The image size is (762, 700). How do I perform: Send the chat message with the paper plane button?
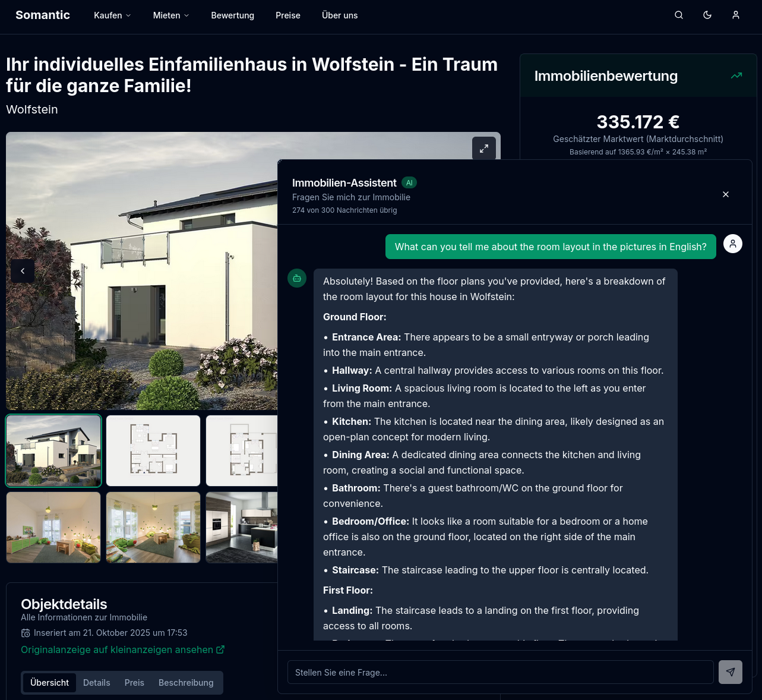730,672
